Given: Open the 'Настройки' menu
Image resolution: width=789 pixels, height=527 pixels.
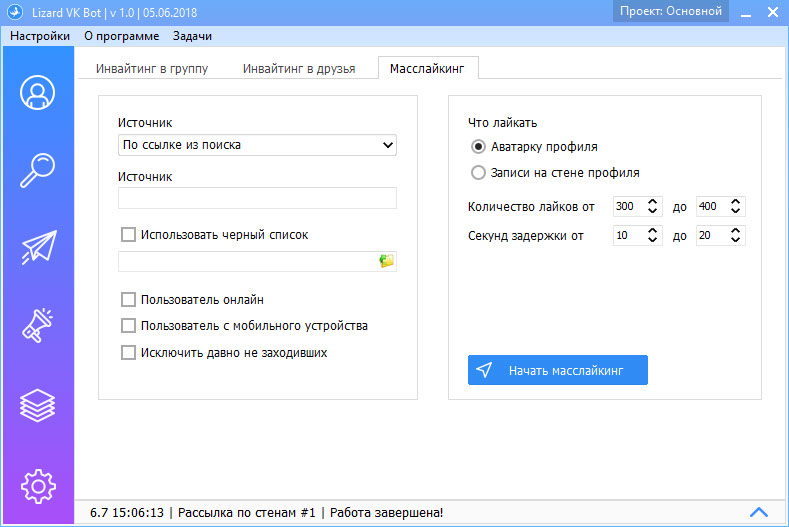Looking at the screenshot, I should coord(40,36).
